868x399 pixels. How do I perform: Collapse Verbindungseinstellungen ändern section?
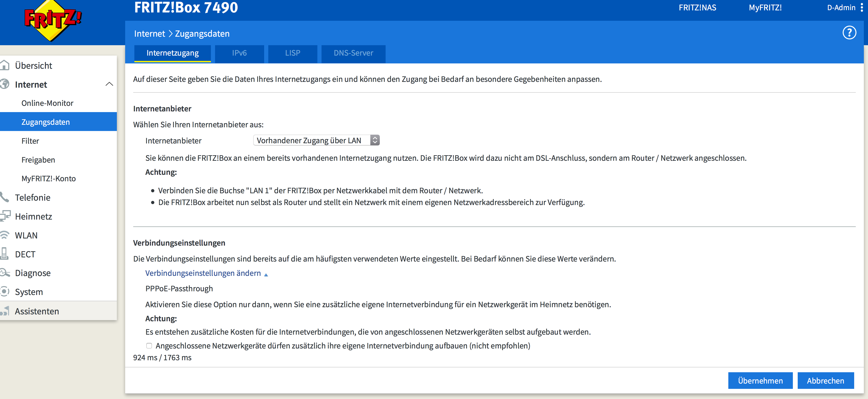[206, 273]
